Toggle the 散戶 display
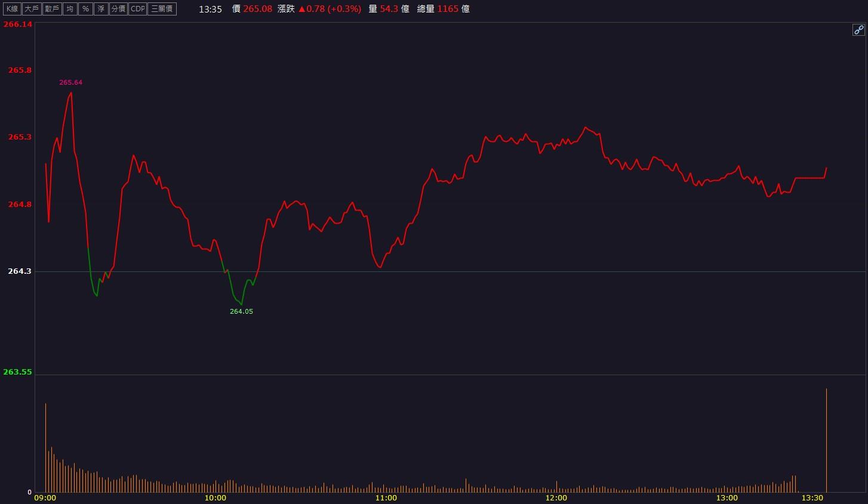 pyautogui.click(x=52, y=9)
